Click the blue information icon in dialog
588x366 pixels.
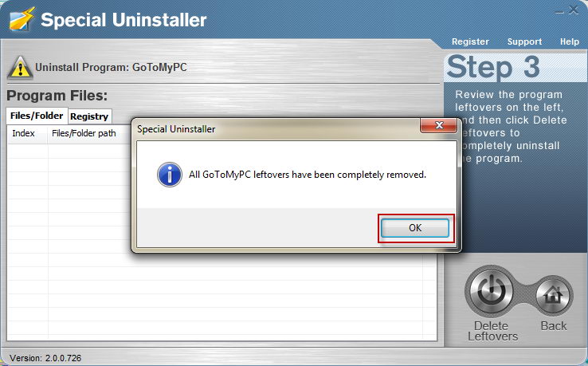point(170,175)
